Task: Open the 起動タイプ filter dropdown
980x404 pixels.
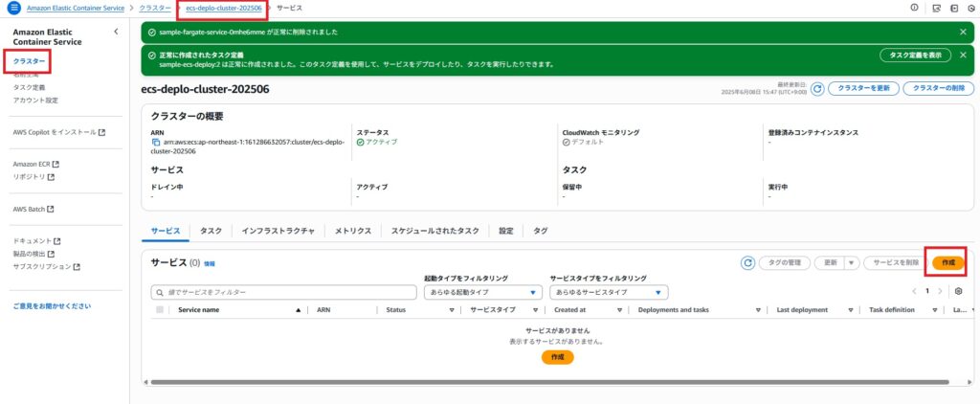Action: (481, 292)
